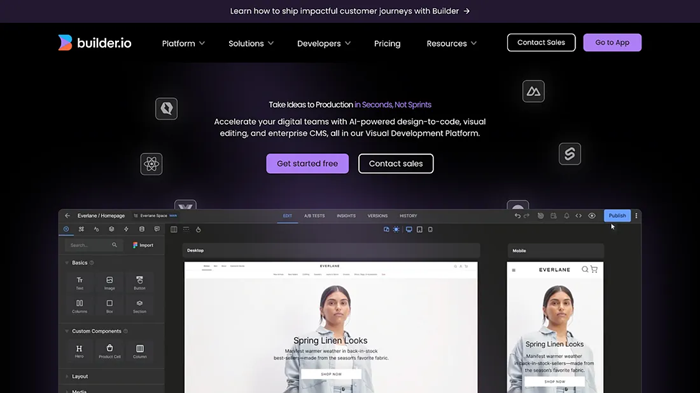Select the Insert panel tab icon
700x393 pixels.
[x=66, y=229]
